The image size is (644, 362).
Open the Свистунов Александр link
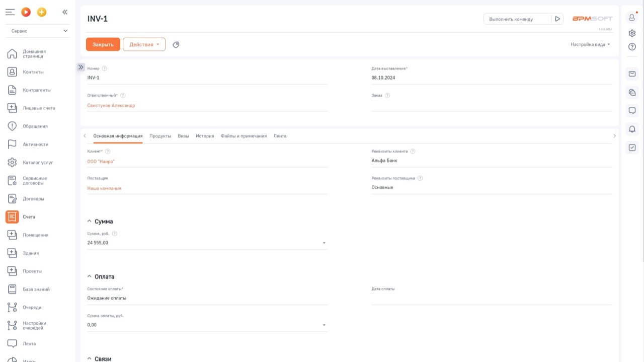(111, 106)
